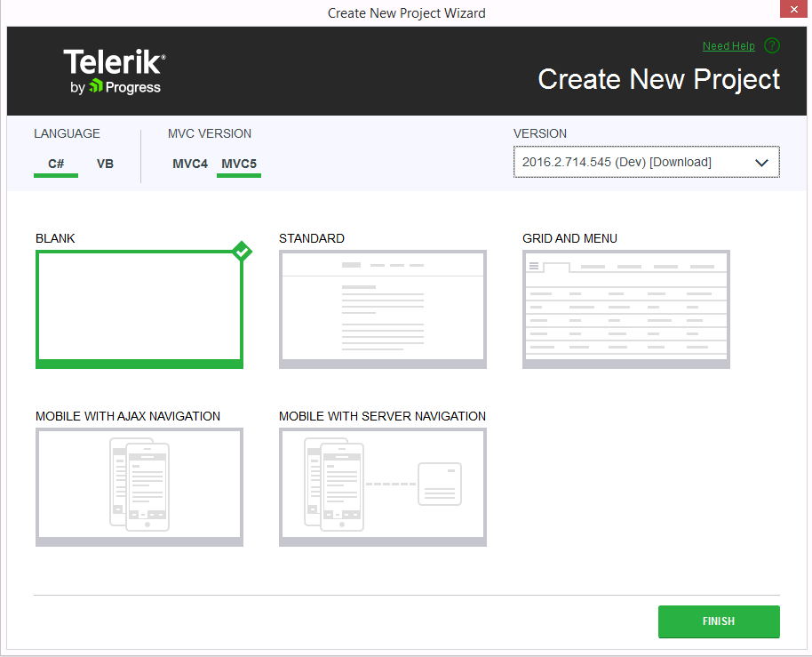Click the Need Help question mark icon

tap(771, 45)
